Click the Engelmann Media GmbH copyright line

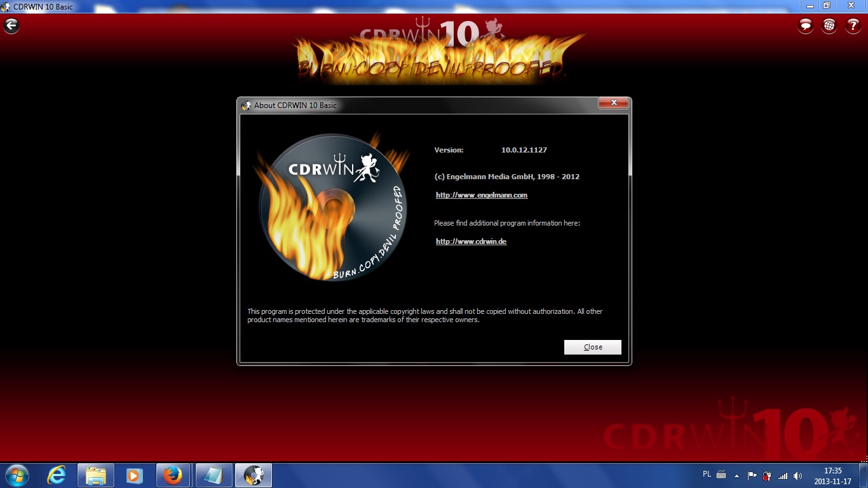point(507,177)
